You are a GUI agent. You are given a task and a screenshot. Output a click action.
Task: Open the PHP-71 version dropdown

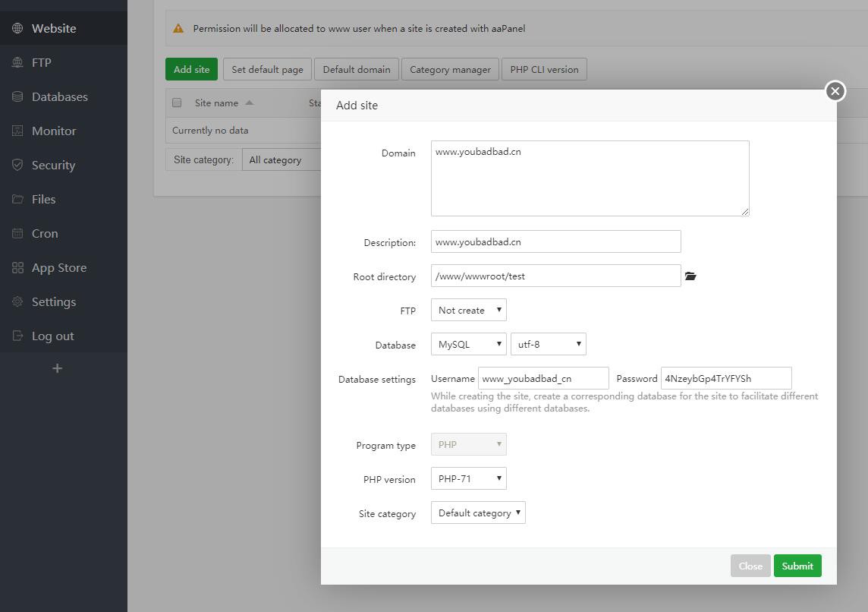coord(468,478)
